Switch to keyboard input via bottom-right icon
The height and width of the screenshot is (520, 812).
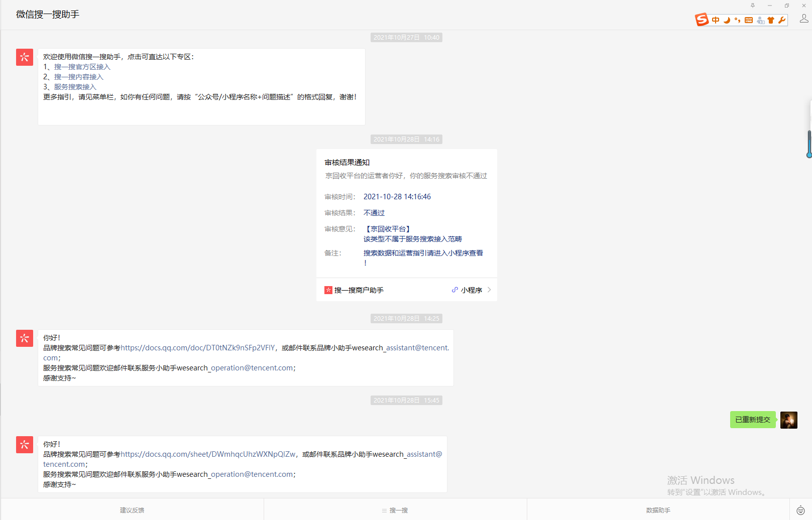click(x=800, y=510)
